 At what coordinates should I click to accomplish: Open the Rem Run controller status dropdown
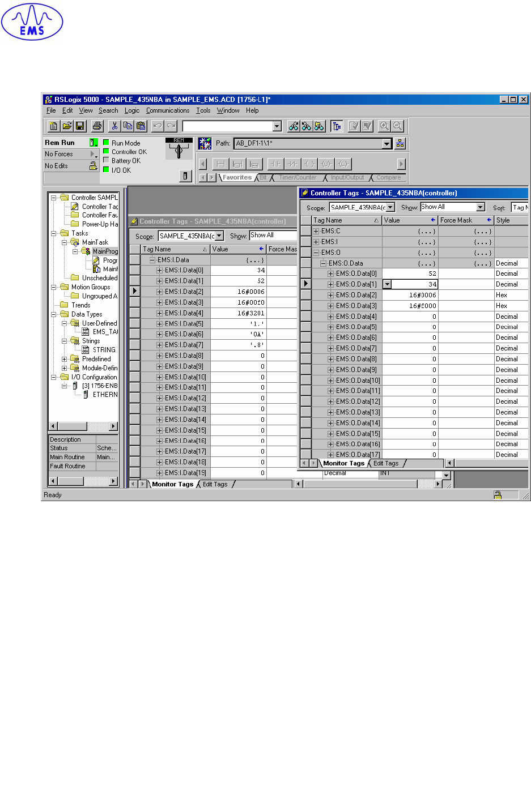tap(94, 143)
